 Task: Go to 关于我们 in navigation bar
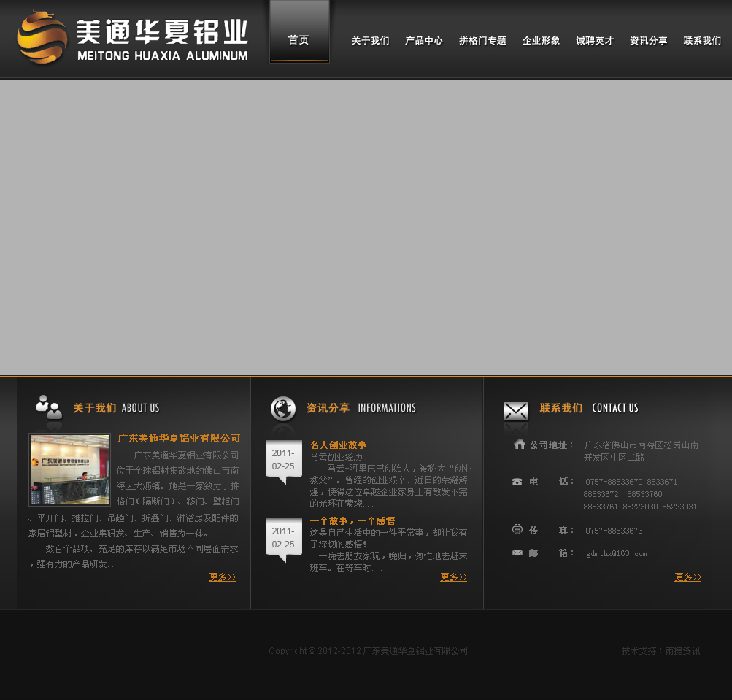(370, 41)
